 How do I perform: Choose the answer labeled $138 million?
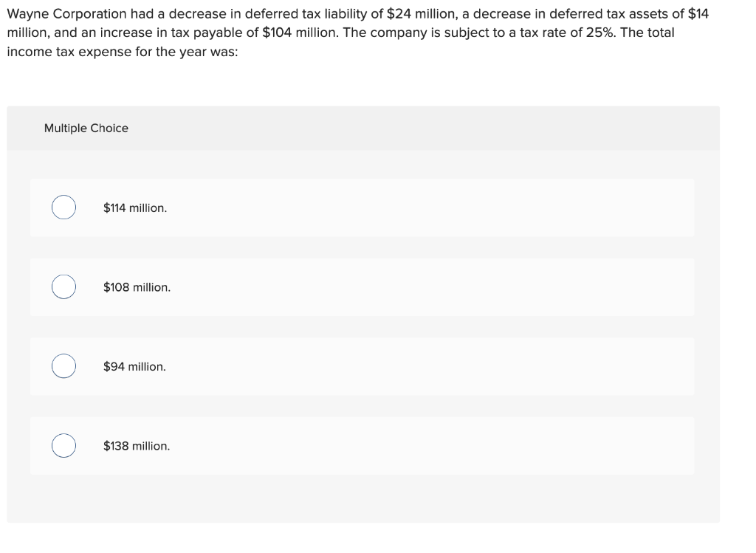tap(137, 445)
